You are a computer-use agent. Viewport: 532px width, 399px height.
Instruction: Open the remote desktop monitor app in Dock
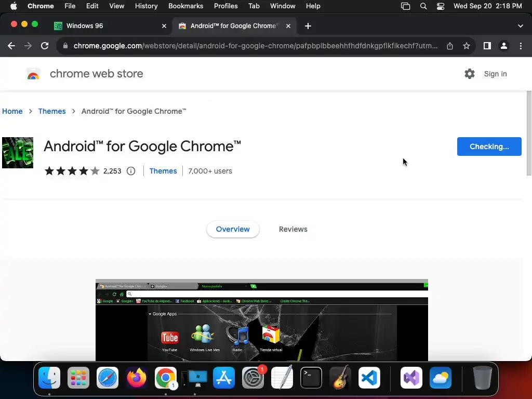(x=195, y=378)
